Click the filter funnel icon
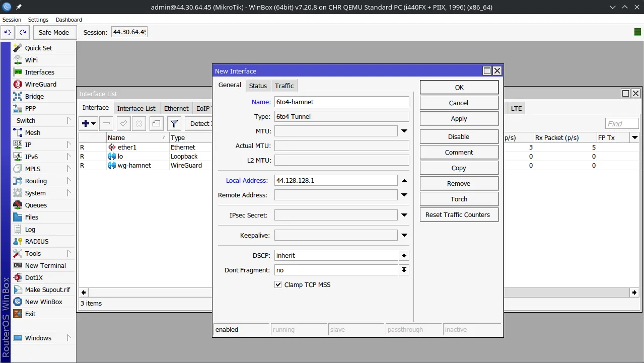This screenshot has width=644, height=363. pos(174,123)
